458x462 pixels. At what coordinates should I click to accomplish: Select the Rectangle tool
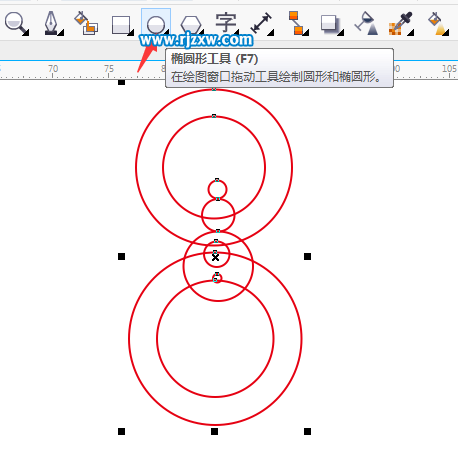coord(121,25)
